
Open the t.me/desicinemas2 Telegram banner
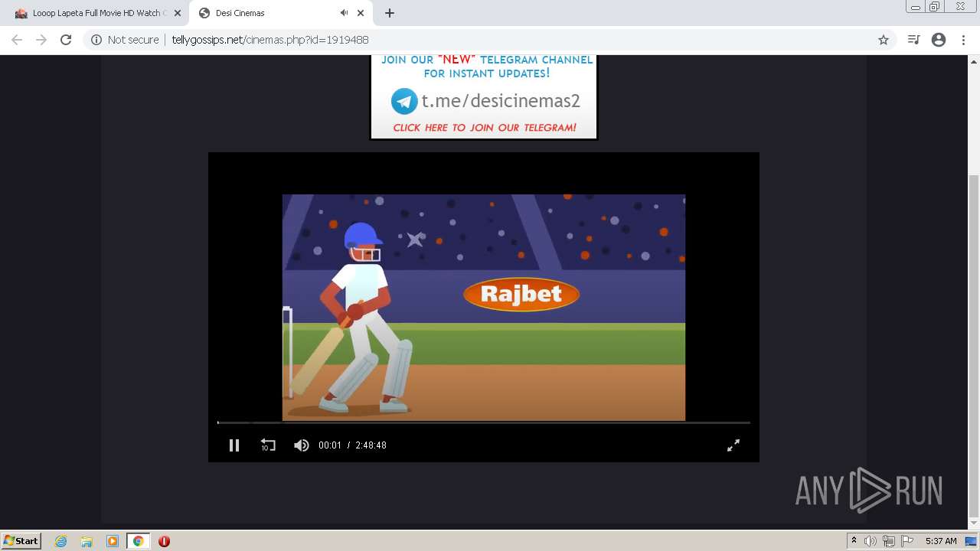[x=484, y=97]
